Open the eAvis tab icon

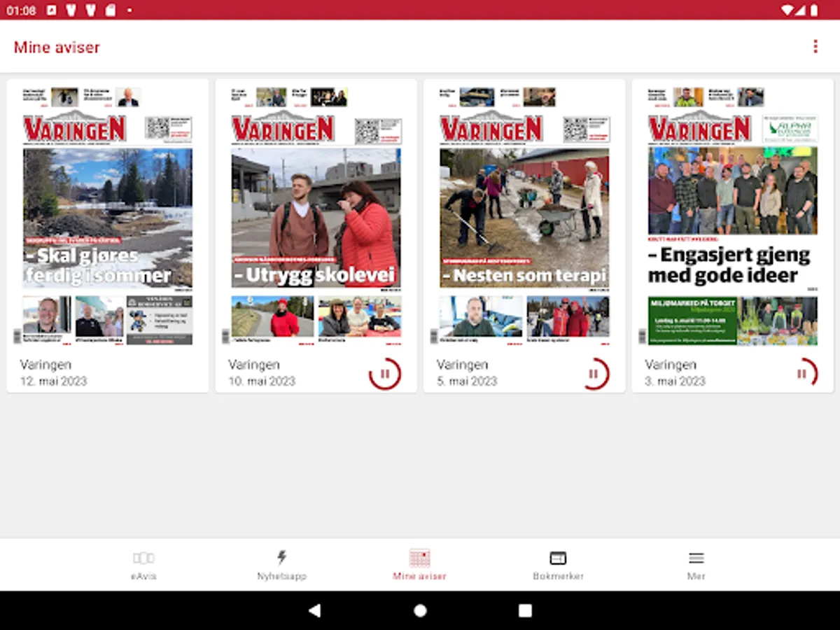click(x=143, y=558)
